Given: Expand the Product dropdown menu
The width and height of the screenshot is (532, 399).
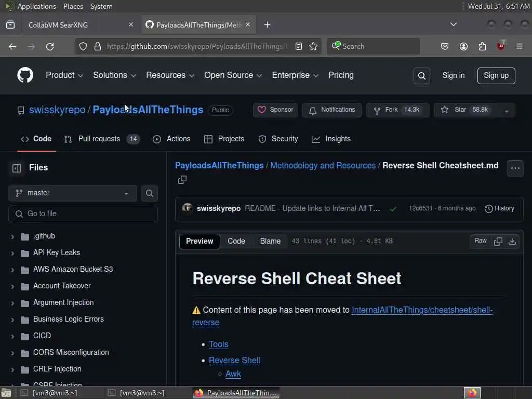Looking at the screenshot, I should pyautogui.click(x=64, y=75).
